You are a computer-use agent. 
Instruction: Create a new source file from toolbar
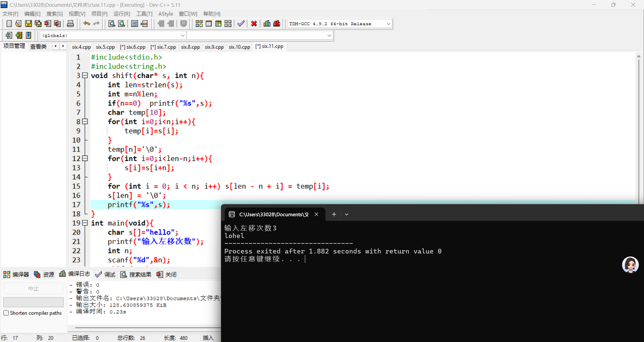coord(9,23)
